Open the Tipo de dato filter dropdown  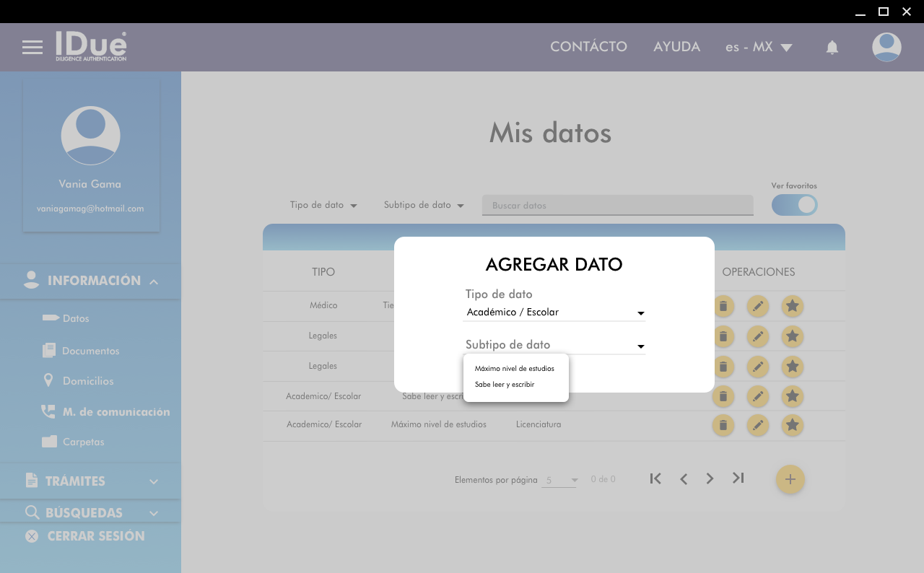click(x=323, y=205)
